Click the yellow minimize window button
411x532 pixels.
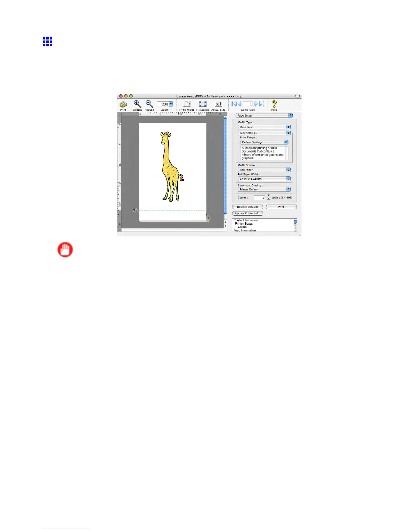[126, 96]
